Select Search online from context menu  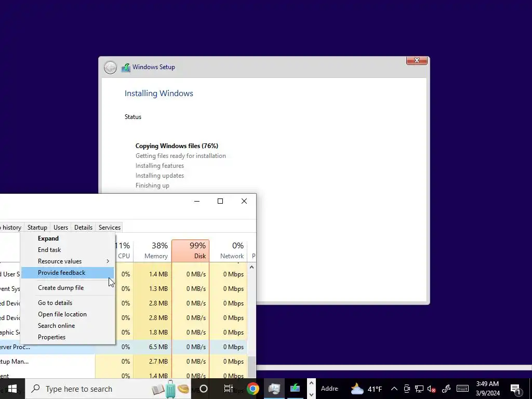68,325
